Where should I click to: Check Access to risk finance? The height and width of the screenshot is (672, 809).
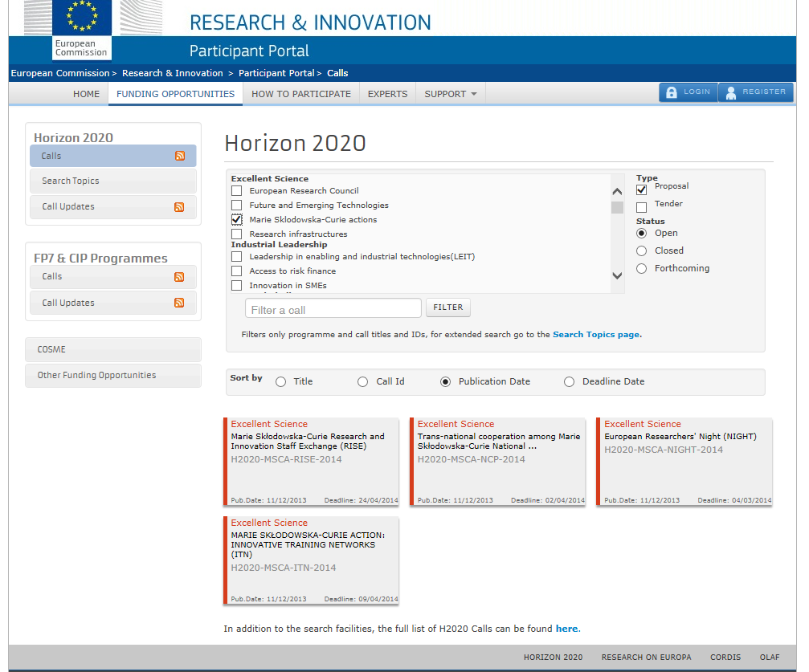[237, 271]
